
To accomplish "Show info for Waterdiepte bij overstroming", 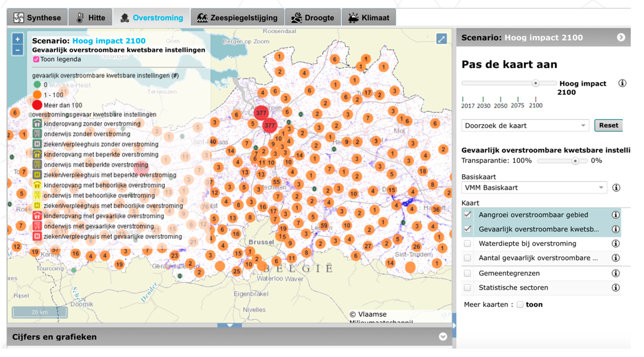I will pyautogui.click(x=616, y=243).
